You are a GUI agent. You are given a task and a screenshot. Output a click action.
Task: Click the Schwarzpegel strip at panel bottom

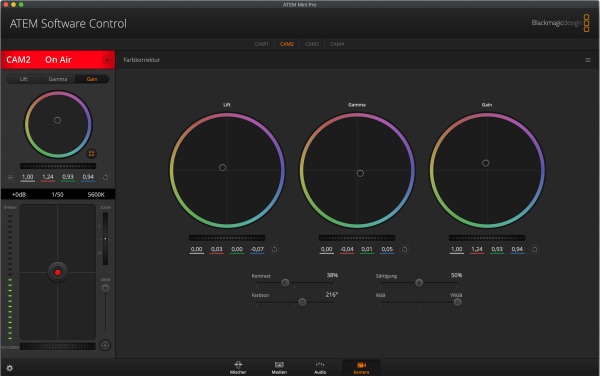58,347
